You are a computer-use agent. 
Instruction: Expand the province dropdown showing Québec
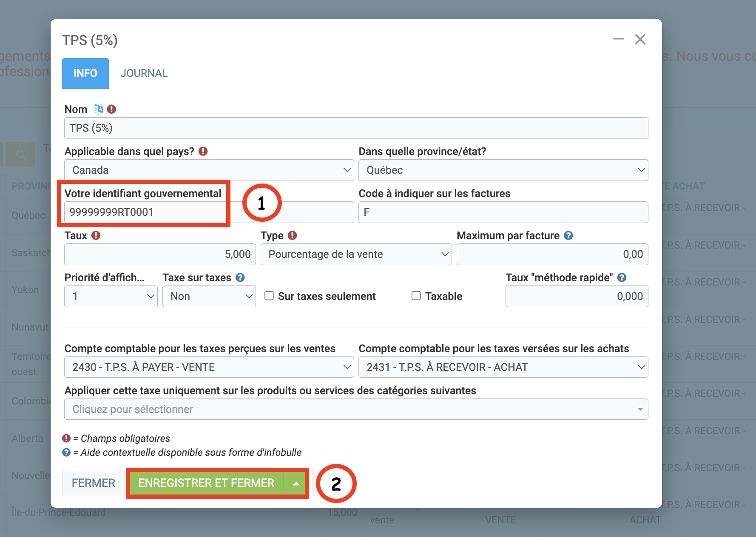pyautogui.click(x=503, y=170)
